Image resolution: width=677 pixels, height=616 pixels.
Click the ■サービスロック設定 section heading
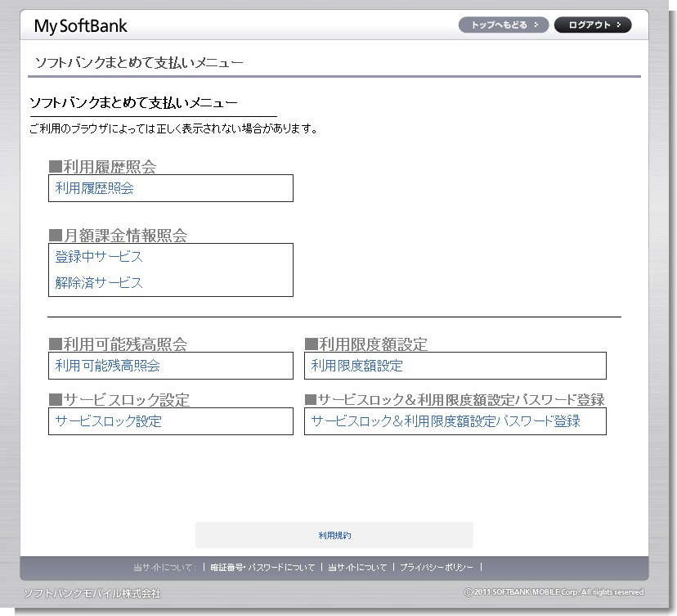point(119,399)
